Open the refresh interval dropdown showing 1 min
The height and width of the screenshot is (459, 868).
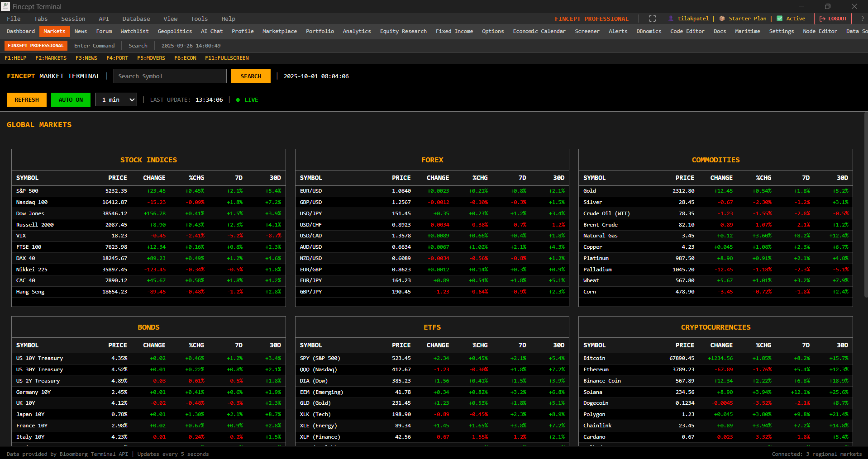click(x=116, y=99)
